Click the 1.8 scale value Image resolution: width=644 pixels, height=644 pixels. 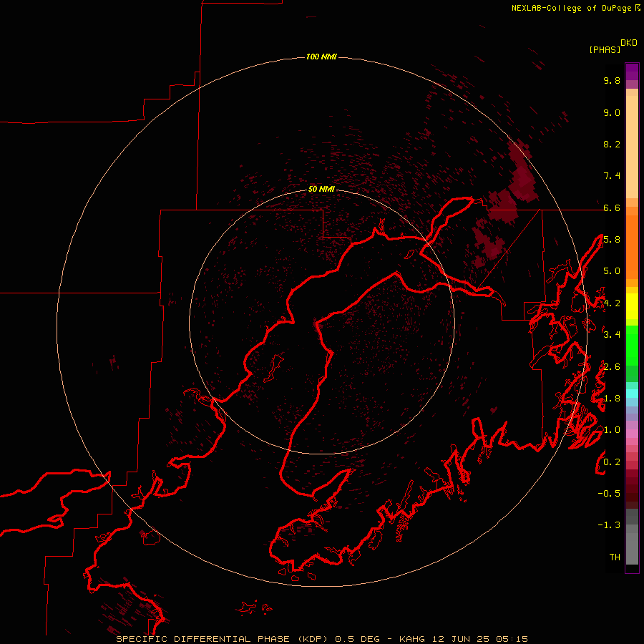(x=612, y=399)
